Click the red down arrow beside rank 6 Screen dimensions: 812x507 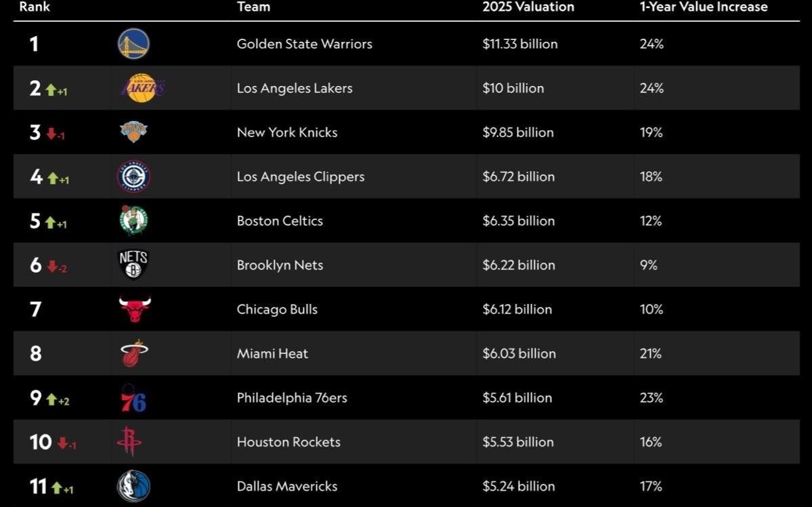52,266
